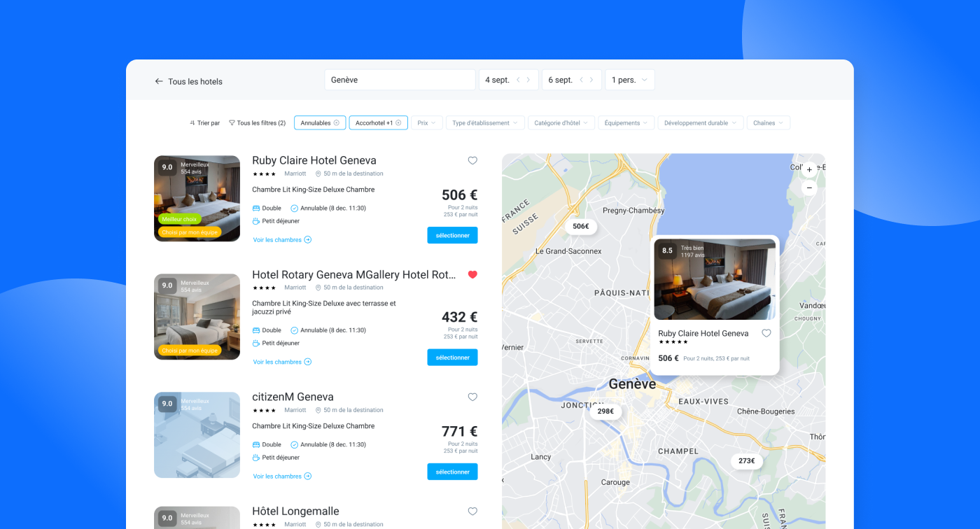Screen dimensions: 980x529
Task: Click the 298€ map price marker
Action: [605, 411]
